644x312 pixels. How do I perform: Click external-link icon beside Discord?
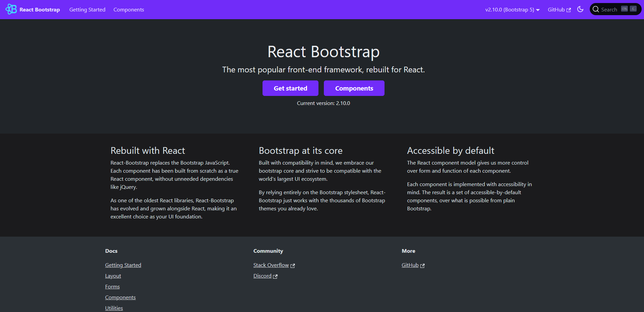pyautogui.click(x=275, y=276)
